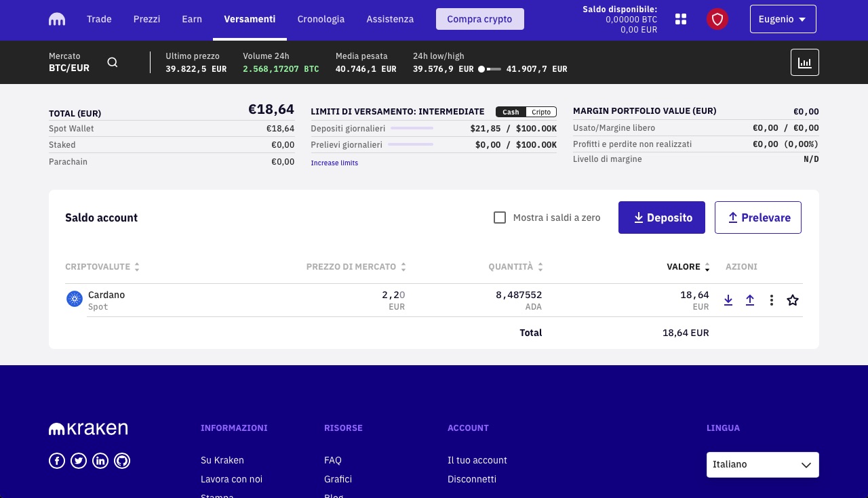Open the apps grid icon
Viewport: 868px width, 498px height.
tap(681, 19)
